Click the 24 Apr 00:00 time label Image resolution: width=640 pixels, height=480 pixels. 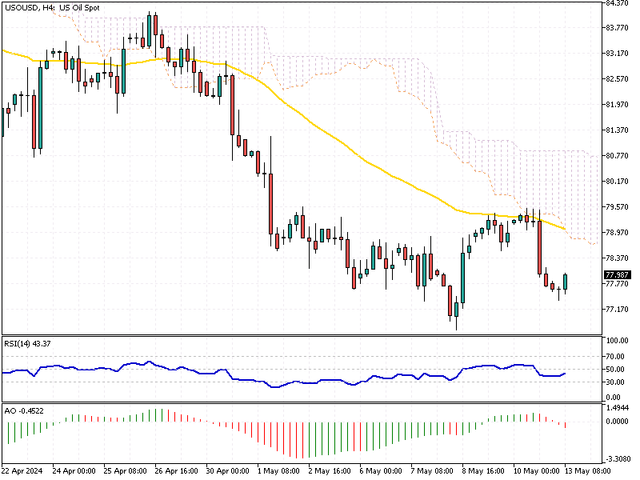click(x=74, y=471)
